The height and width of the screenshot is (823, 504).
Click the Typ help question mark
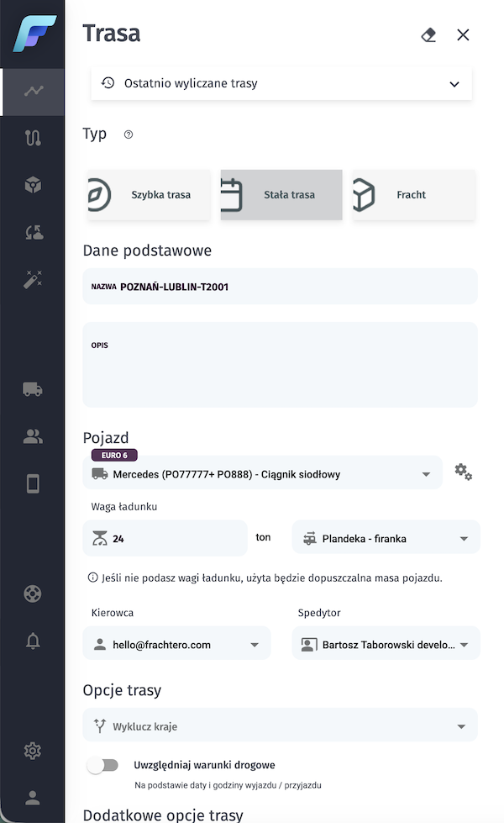pos(129,135)
